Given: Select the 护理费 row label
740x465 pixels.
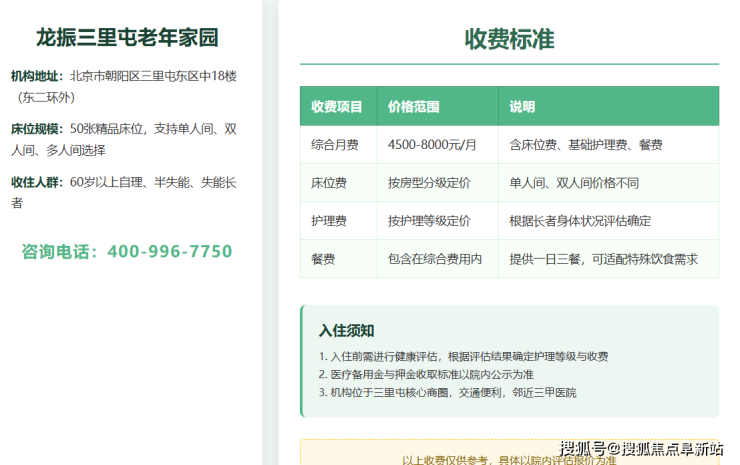Looking at the screenshot, I should pyautogui.click(x=329, y=220).
